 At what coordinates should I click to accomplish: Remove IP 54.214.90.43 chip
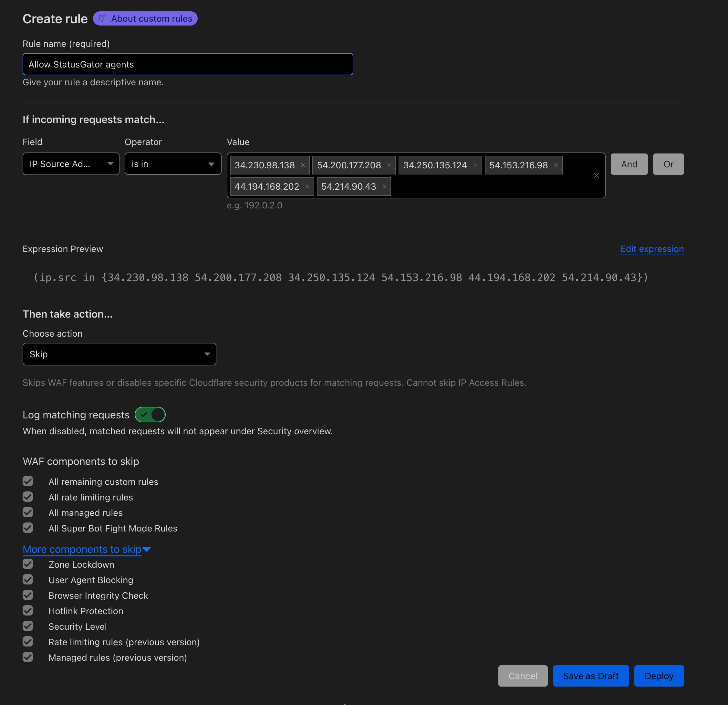(x=384, y=186)
